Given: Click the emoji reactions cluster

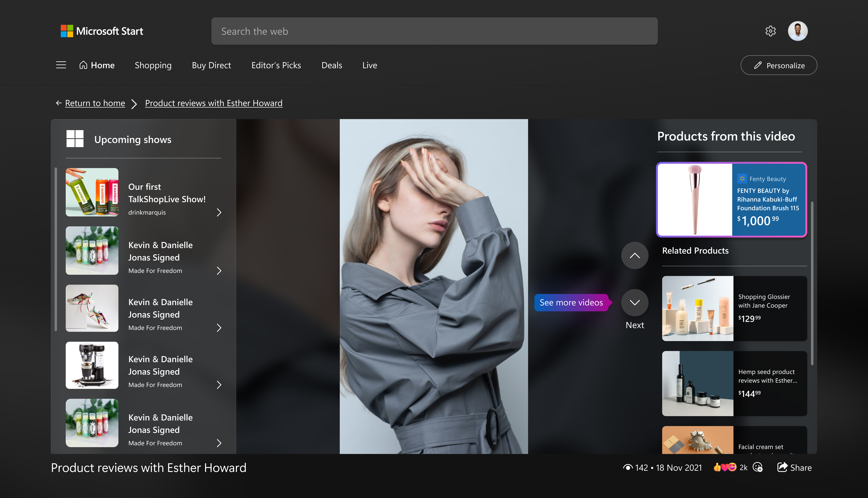Looking at the screenshot, I should click(725, 467).
